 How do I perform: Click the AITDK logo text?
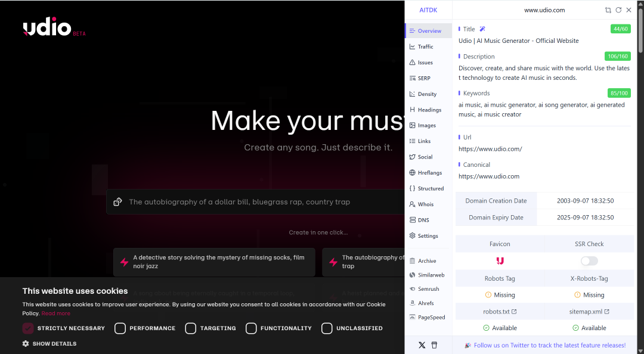pyautogui.click(x=428, y=10)
